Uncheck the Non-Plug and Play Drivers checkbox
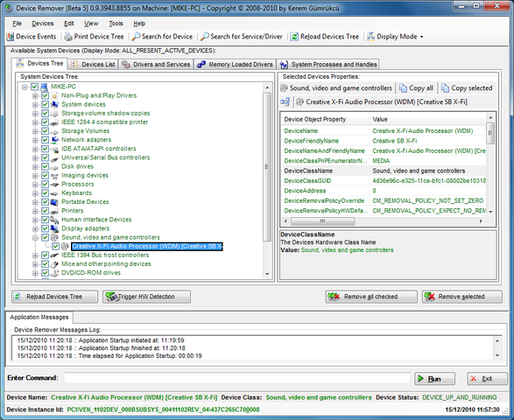The width and height of the screenshot is (514, 420). 45,95
